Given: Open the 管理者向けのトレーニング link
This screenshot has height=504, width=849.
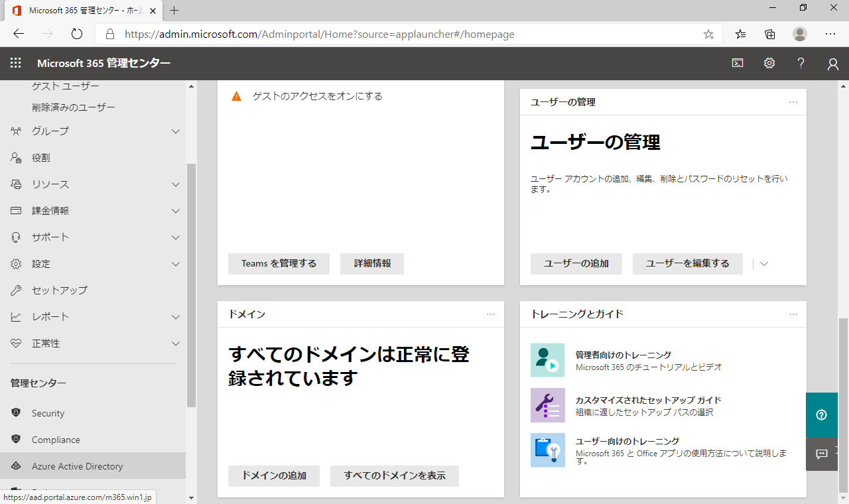Looking at the screenshot, I should pyautogui.click(x=623, y=355).
